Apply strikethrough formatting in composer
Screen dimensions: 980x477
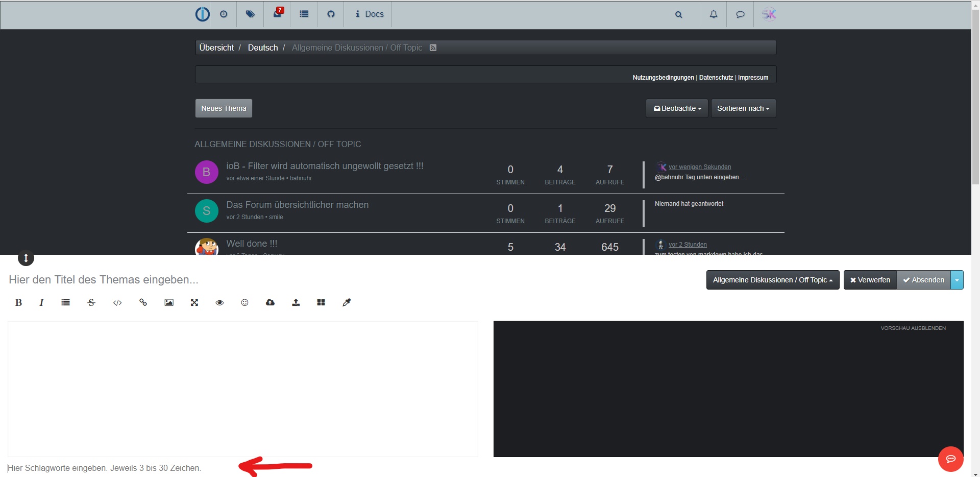(91, 303)
